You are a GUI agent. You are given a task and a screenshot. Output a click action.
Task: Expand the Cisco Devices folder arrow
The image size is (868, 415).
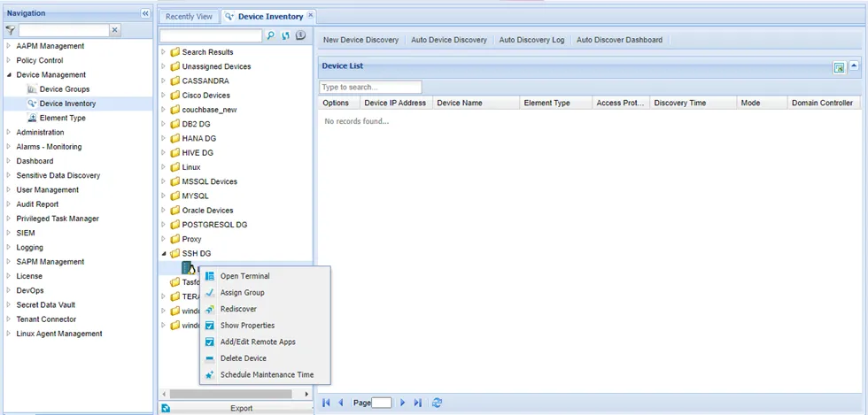tap(163, 96)
